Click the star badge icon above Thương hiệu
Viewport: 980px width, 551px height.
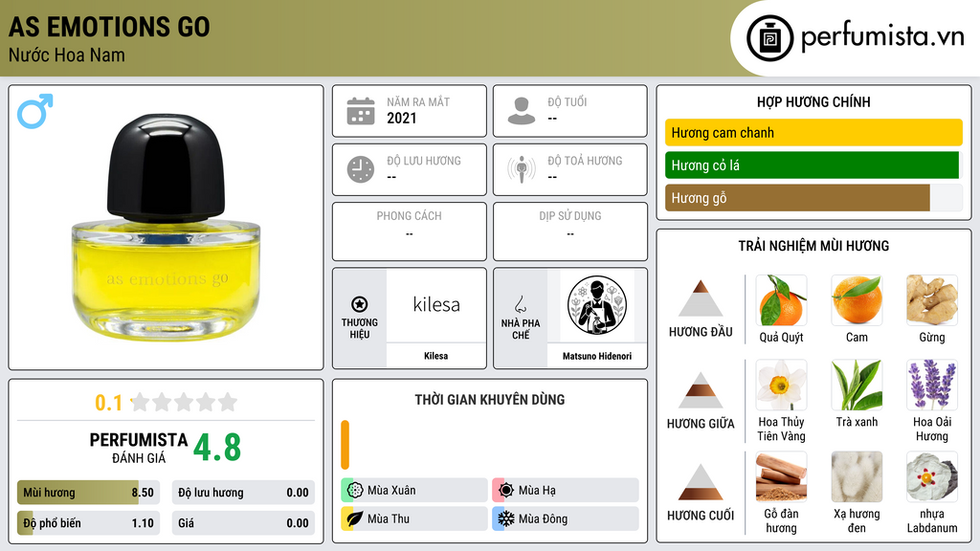pyautogui.click(x=360, y=304)
